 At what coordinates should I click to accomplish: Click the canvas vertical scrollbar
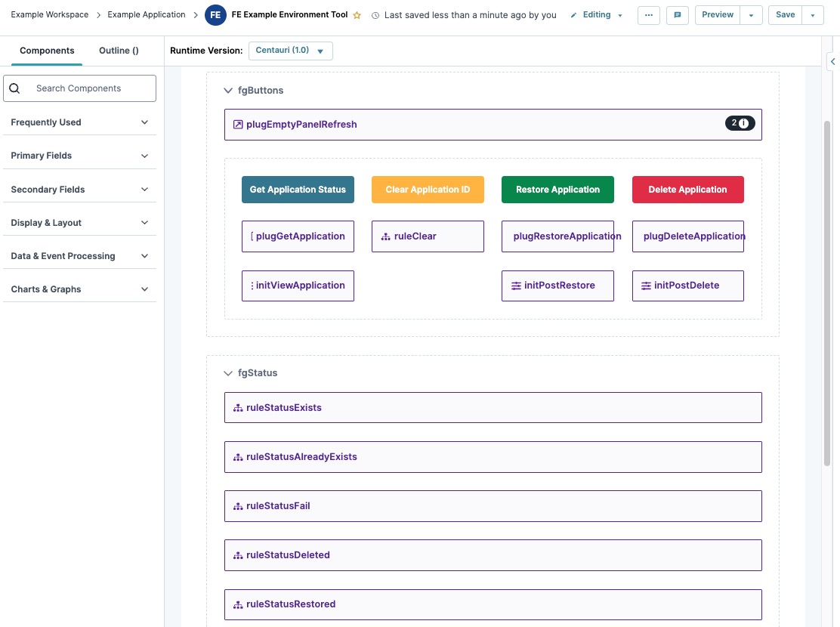(x=826, y=293)
